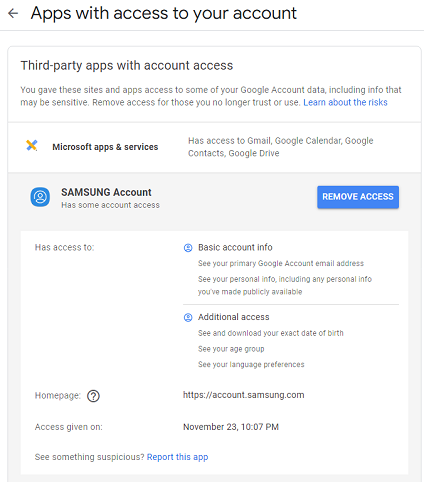Click the Additional access person icon
The image size is (424, 482).
point(188,317)
